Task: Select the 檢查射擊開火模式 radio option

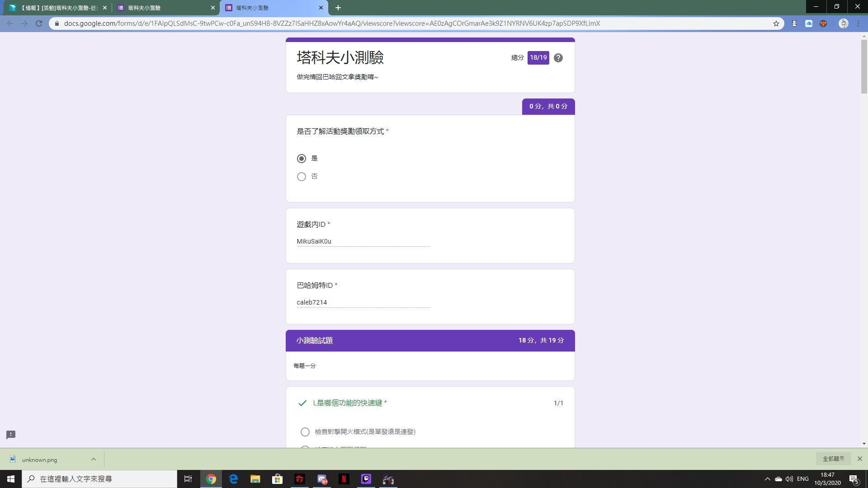Action: (x=305, y=432)
